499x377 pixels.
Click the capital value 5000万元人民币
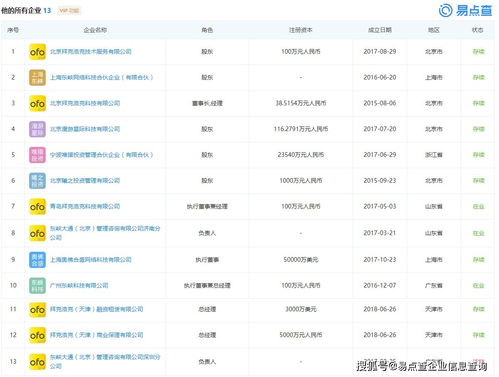pyautogui.click(x=301, y=335)
